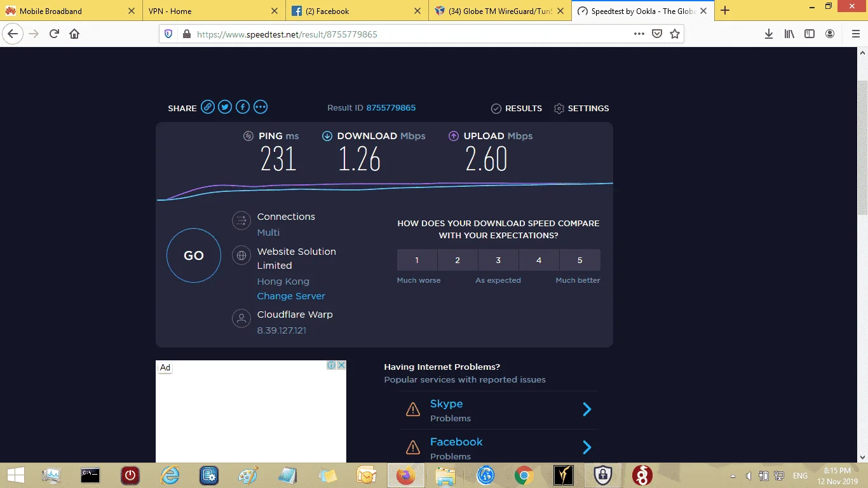Start a new test with GO
The image size is (868, 488).
[194, 255]
